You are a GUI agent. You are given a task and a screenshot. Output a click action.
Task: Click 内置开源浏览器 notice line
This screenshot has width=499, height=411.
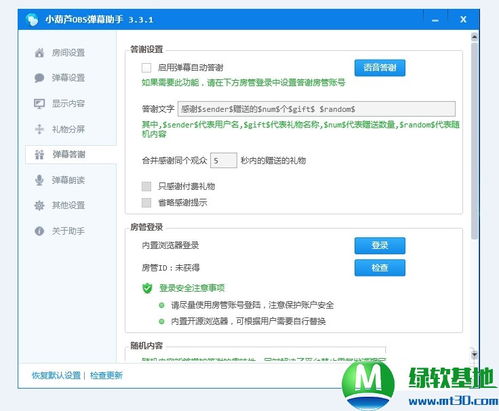tap(248, 321)
